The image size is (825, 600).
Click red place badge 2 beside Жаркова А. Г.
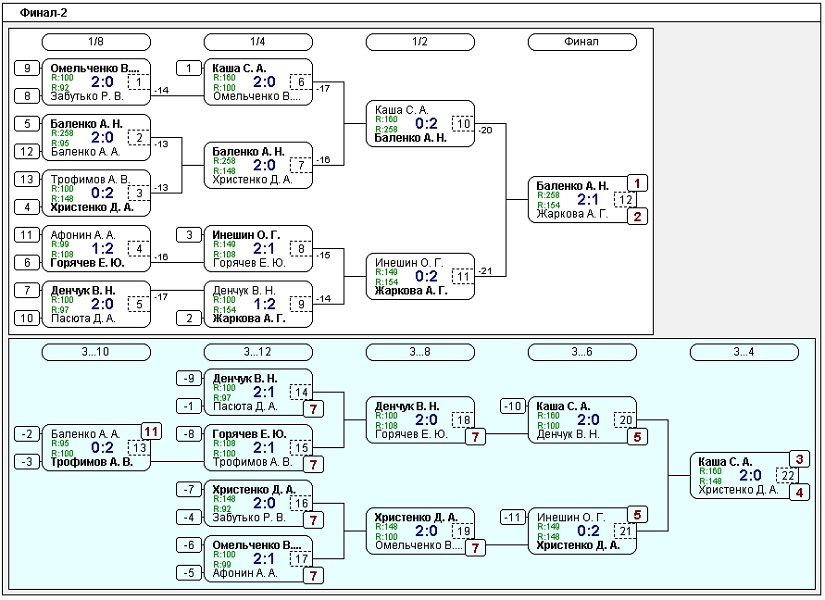tap(637, 216)
